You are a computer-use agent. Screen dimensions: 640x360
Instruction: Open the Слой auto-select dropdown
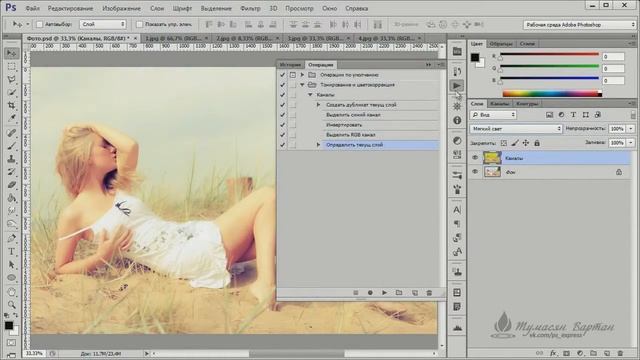click(102, 24)
